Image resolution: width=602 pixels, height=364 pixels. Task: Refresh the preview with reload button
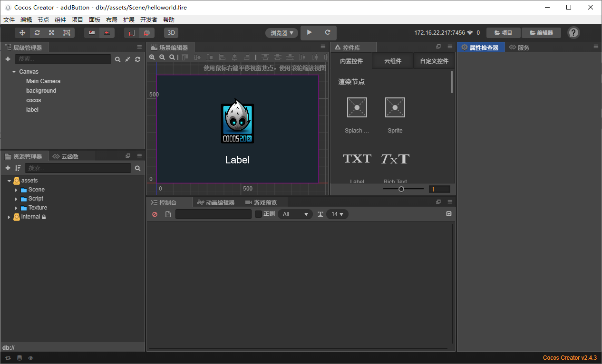tap(328, 32)
